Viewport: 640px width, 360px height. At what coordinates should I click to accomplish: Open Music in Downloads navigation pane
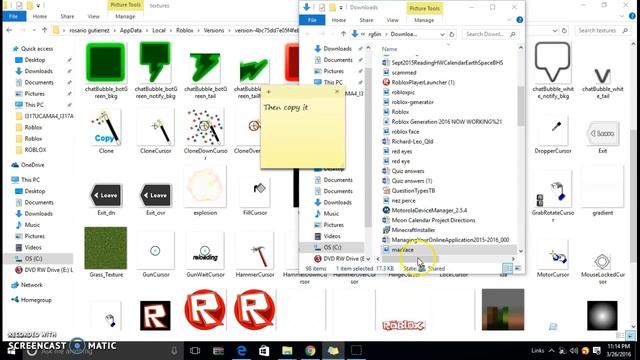point(331,213)
